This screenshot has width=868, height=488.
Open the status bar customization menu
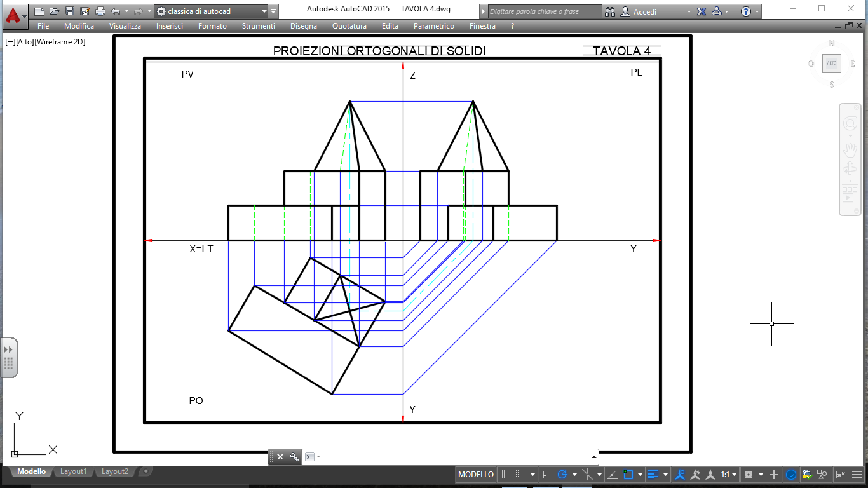tap(857, 474)
